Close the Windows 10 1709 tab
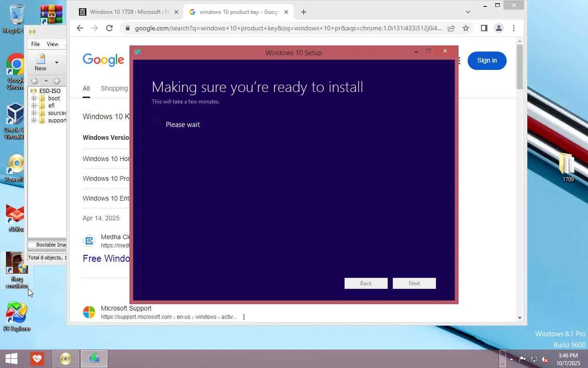This screenshot has height=368, width=588. [x=176, y=12]
